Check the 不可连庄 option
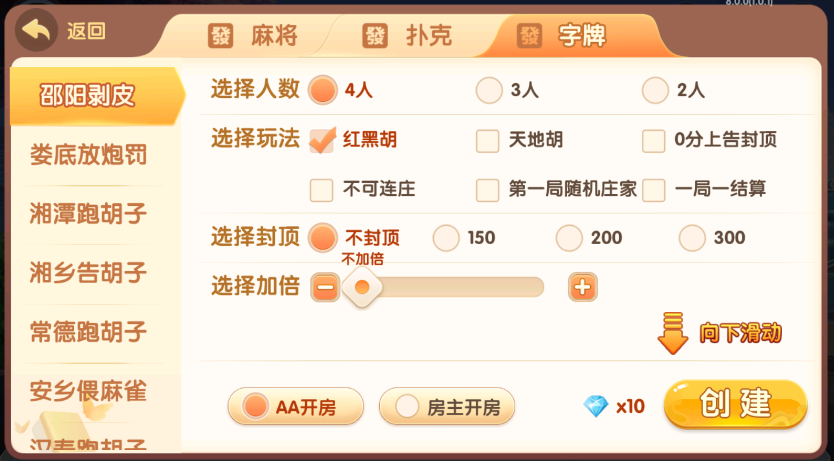Viewport: 834px width, 461px height. (322, 189)
